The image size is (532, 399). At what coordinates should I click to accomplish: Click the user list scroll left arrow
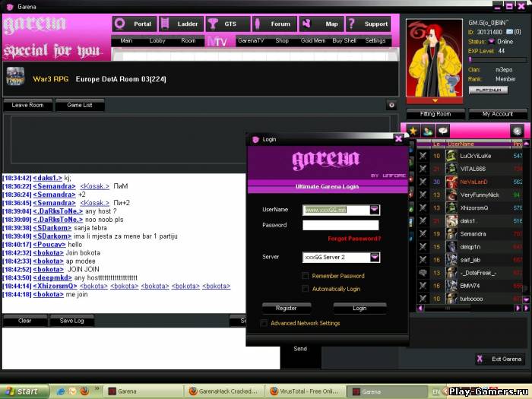coord(420,308)
